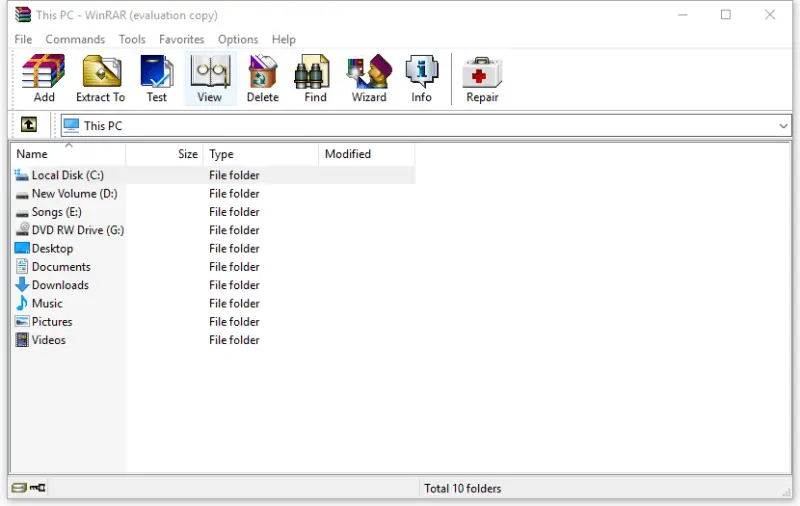Run the Test archive tool
The height and width of the screenshot is (506, 800).
157,79
